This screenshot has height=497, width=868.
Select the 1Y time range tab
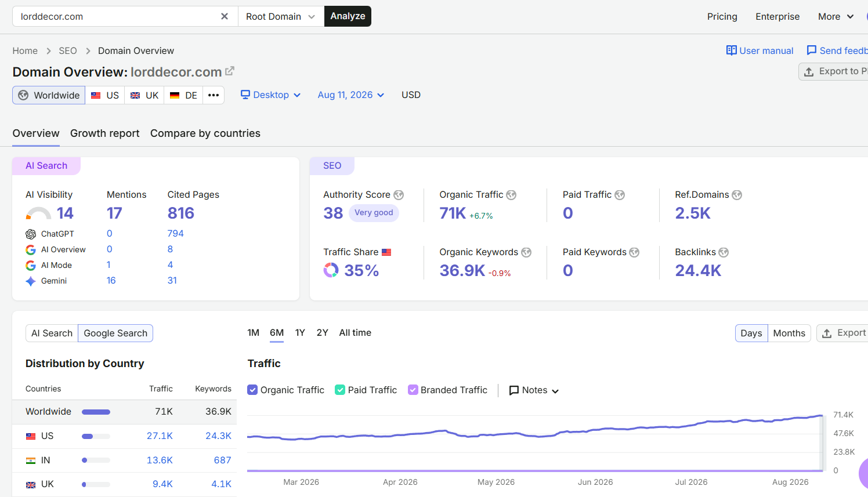[x=300, y=333]
